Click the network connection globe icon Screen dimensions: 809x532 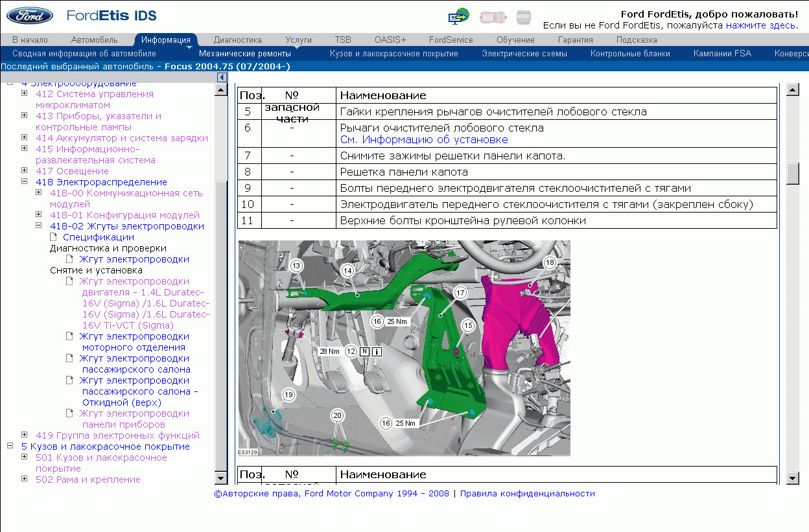(459, 16)
